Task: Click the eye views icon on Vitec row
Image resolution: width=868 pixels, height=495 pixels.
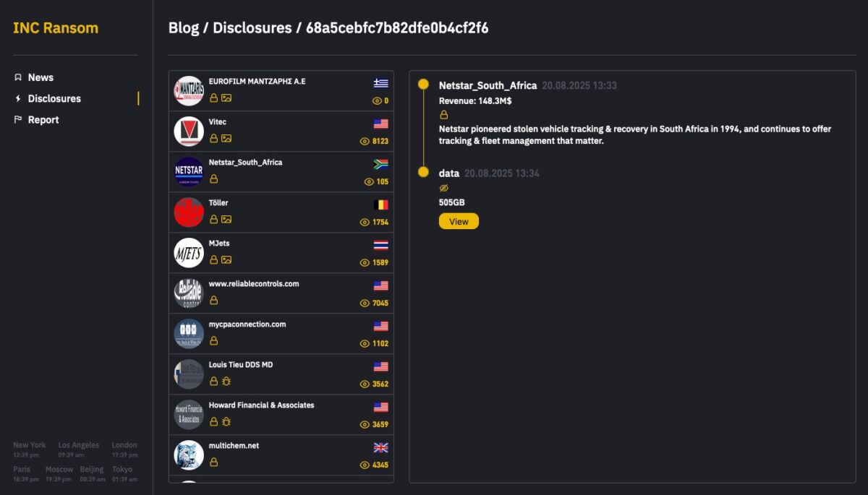Action: pos(365,142)
